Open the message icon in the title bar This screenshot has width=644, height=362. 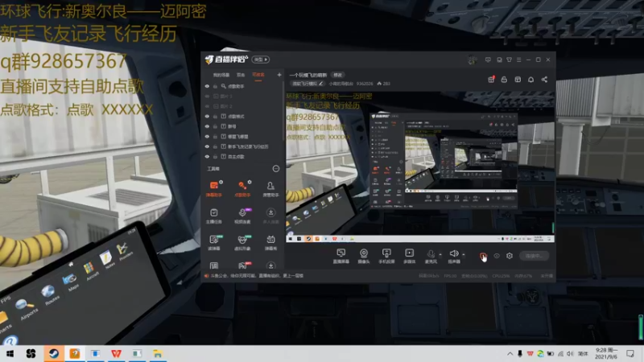(x=488, y=60)
